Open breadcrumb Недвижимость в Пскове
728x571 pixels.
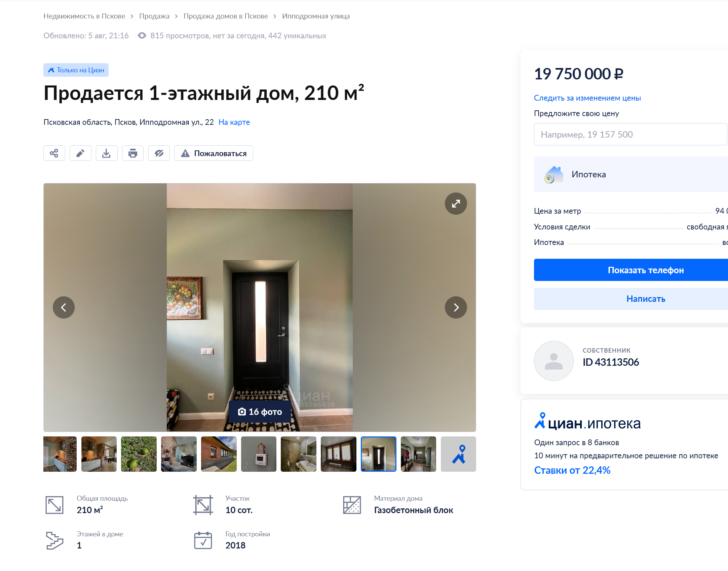point(84,16)
